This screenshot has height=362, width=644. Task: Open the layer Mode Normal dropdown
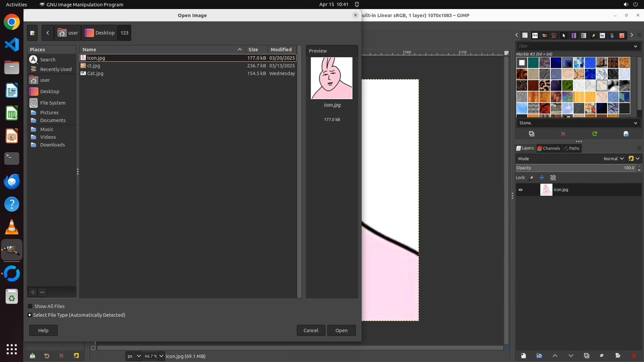click(613, 159)
